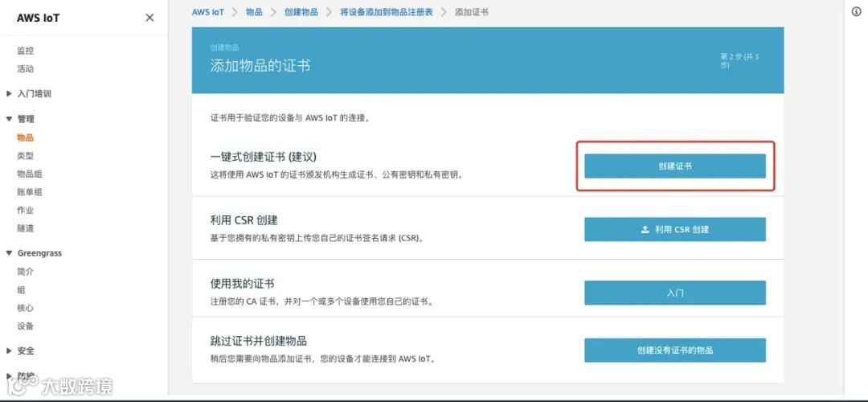Open 隧道 in the sidebar
The image size is (868, 402).
click(26, 228)
